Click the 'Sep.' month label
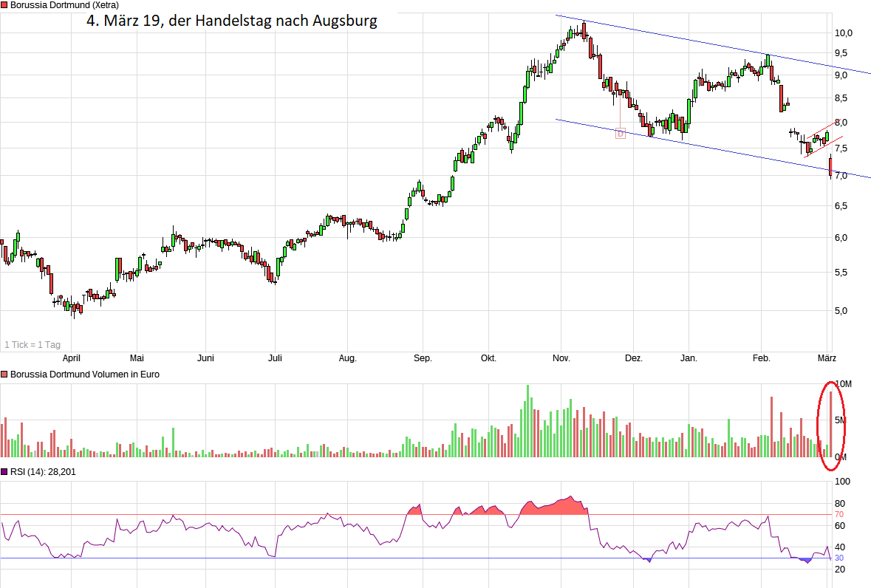This screenshot has height=588, width=871. tap(423, 358)
